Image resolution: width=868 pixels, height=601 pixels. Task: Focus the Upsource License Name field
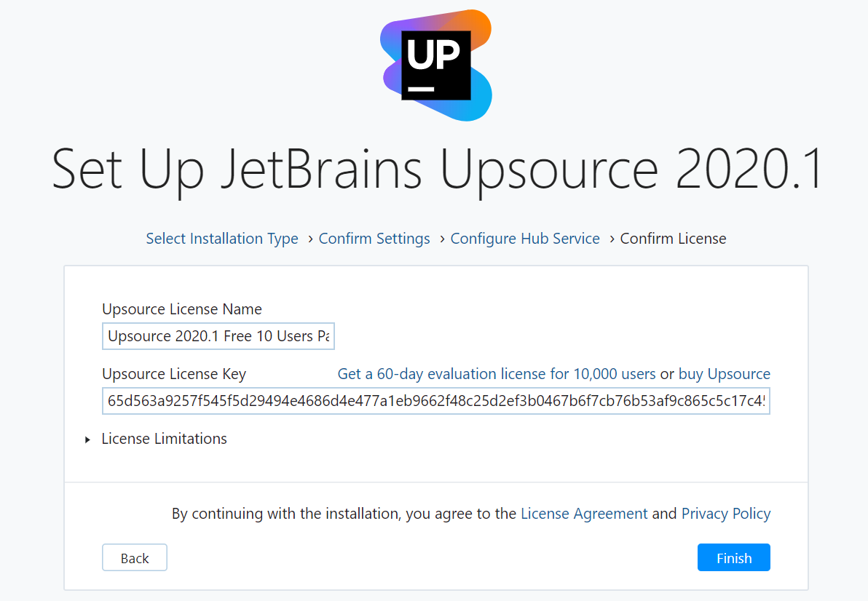point(218,336)
